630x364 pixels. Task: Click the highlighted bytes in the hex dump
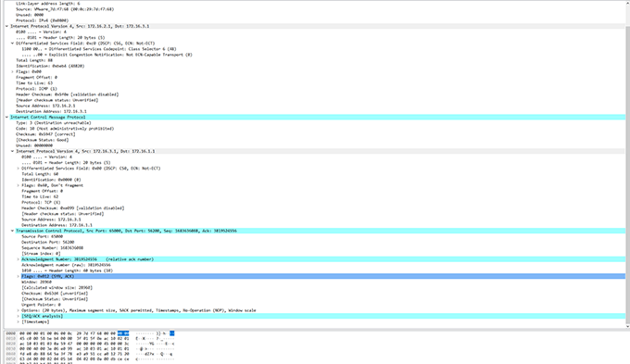click(123, 333)
